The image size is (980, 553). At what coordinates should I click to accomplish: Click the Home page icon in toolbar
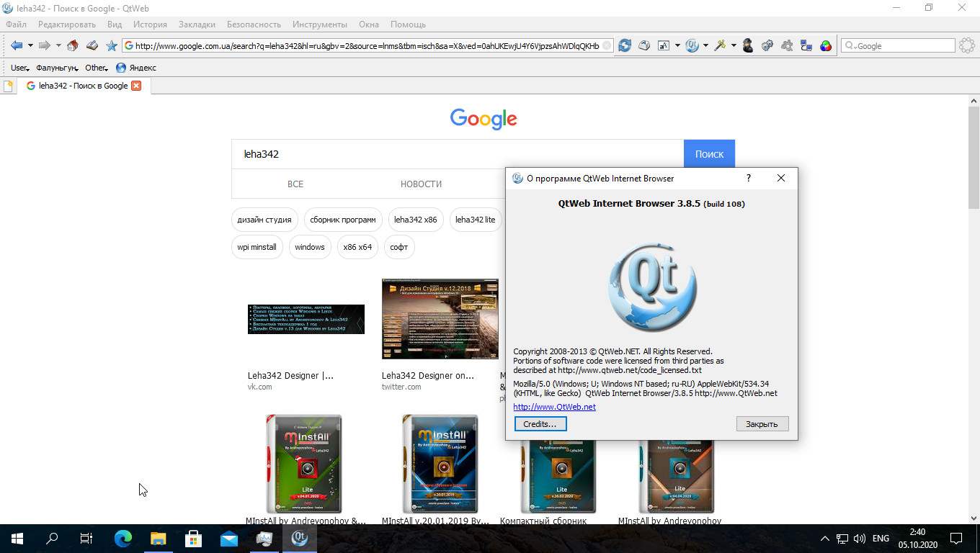tap(72, 45)
